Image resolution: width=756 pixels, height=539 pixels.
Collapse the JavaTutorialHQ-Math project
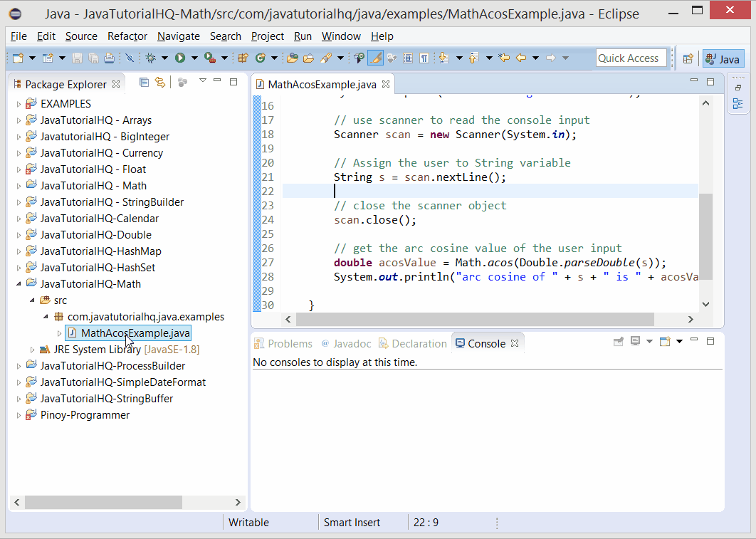coord(19,284)
